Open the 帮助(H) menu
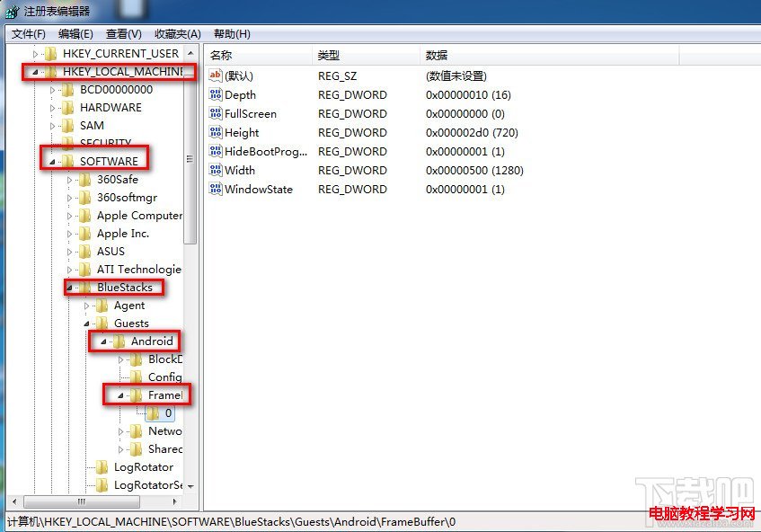 click(232, 34)
